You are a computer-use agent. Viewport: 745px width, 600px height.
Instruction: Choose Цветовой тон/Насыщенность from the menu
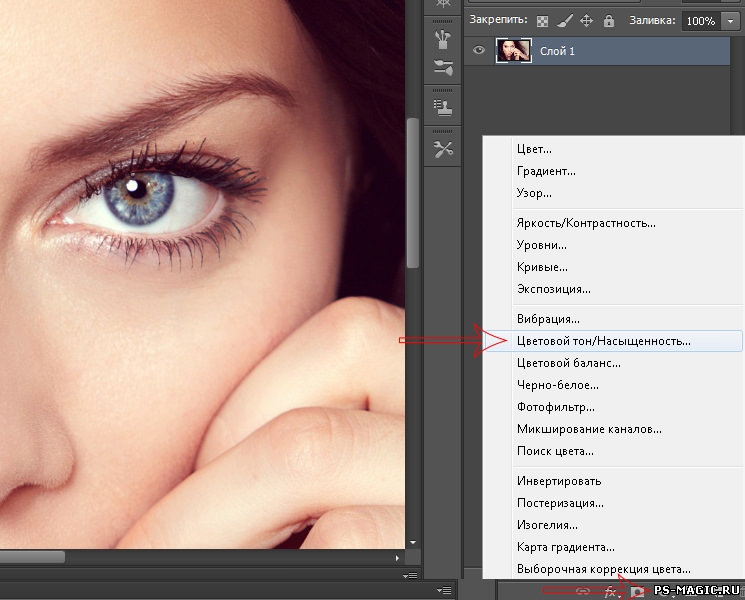[x=603, y=341]
